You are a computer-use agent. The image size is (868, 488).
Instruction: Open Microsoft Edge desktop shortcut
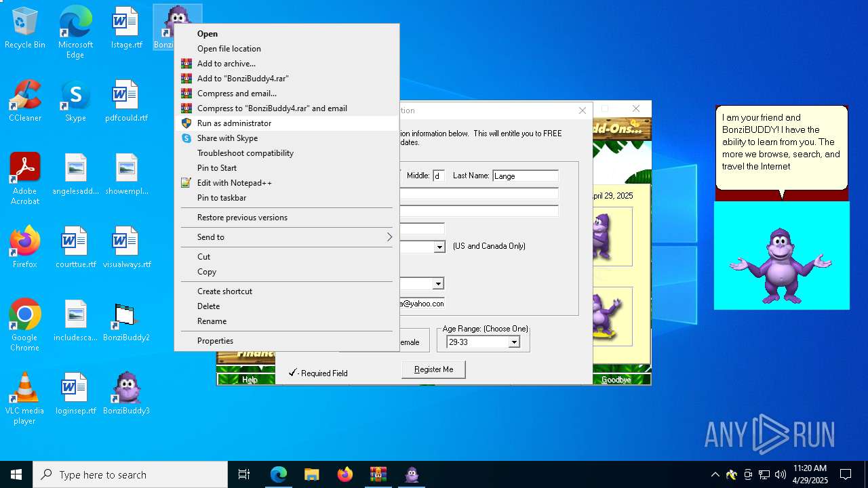(x=75, y=33)
